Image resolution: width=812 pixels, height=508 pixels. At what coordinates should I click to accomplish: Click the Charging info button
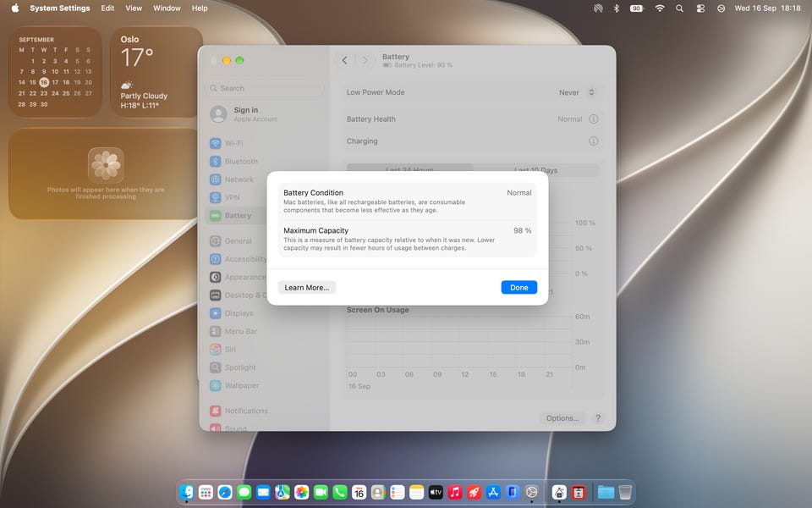click(594, 141)
